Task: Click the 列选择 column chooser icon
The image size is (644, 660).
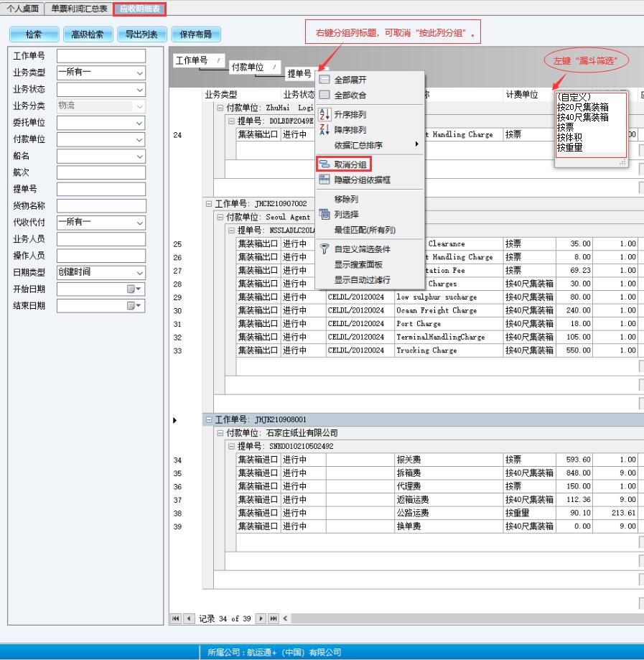Action: tap(324, 214)
